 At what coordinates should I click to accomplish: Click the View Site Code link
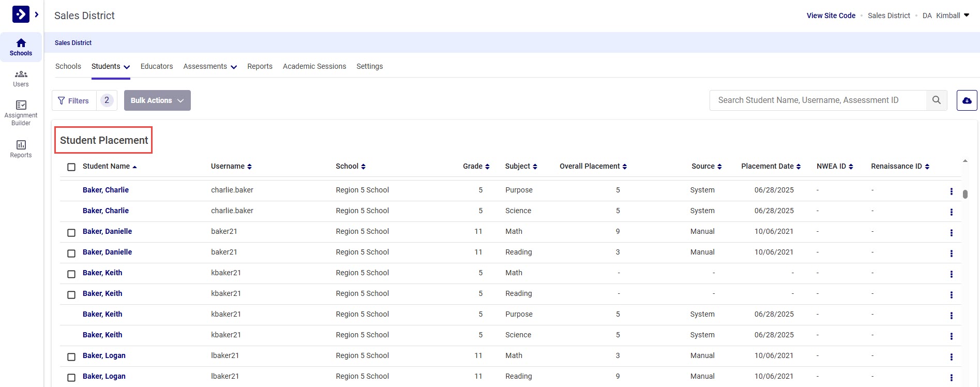(x=831, y=16)
